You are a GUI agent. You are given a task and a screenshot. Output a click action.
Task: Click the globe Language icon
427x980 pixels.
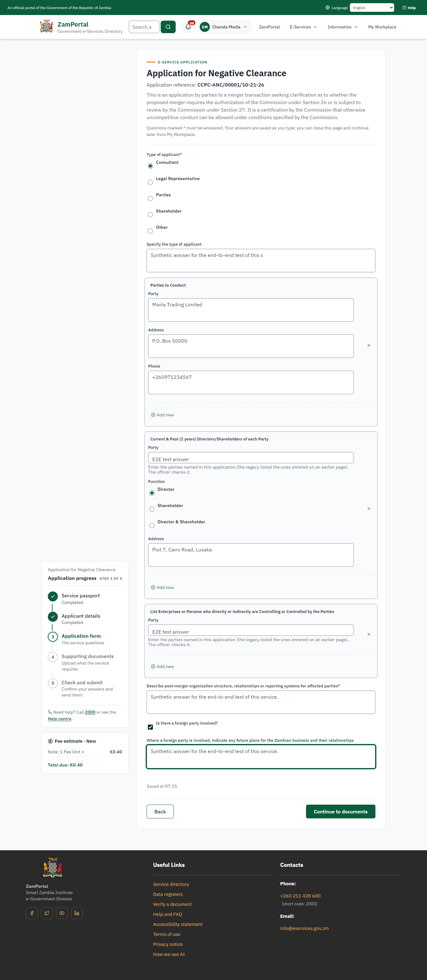(x=327, y=8)
